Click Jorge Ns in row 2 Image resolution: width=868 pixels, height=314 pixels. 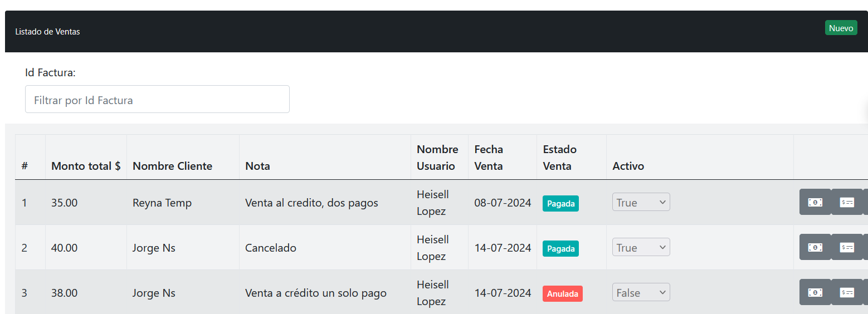[x=154, y=248]
